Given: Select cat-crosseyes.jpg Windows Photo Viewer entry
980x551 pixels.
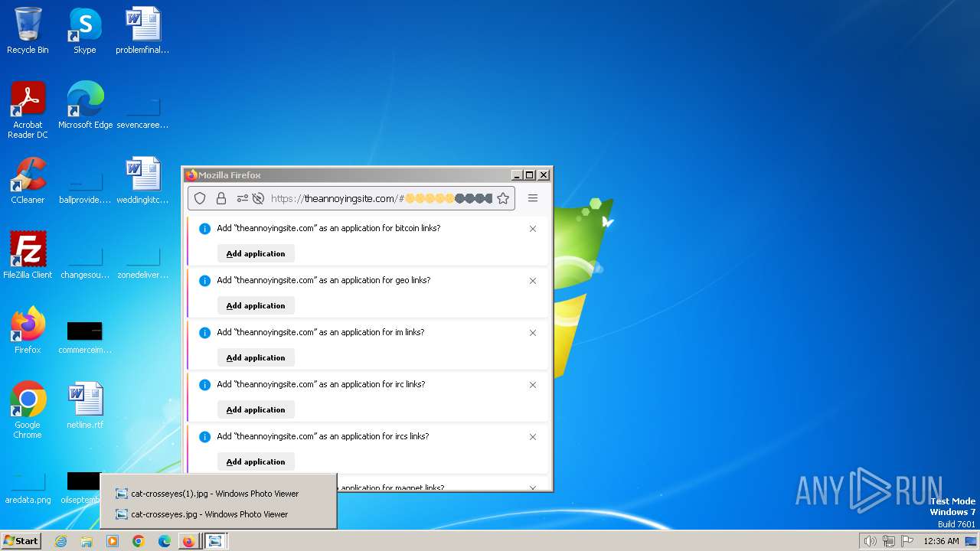Looking at the screenshot, I should [x=218, y=514].
